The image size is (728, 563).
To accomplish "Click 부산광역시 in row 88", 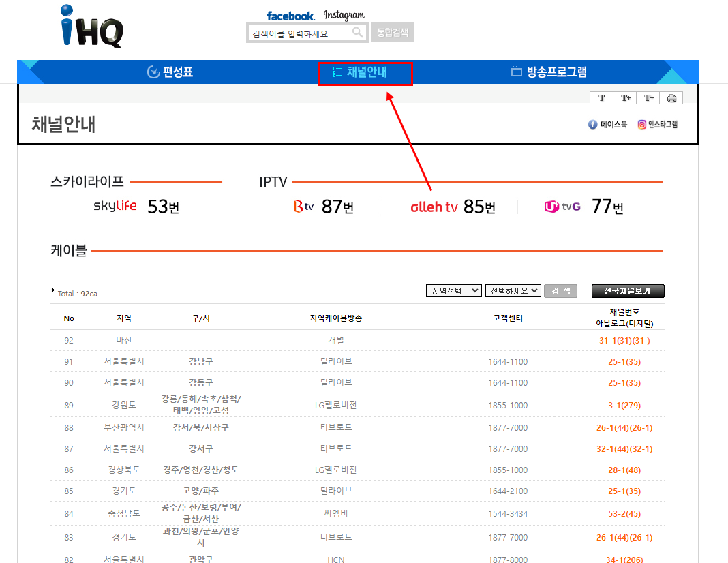I will [124, 427].
